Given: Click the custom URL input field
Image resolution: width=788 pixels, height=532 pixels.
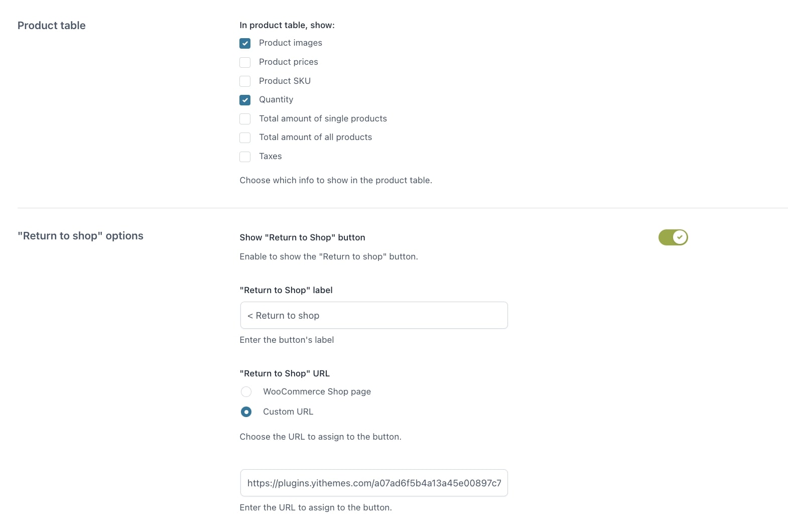Looking at the screenshot, I should 374,483.
